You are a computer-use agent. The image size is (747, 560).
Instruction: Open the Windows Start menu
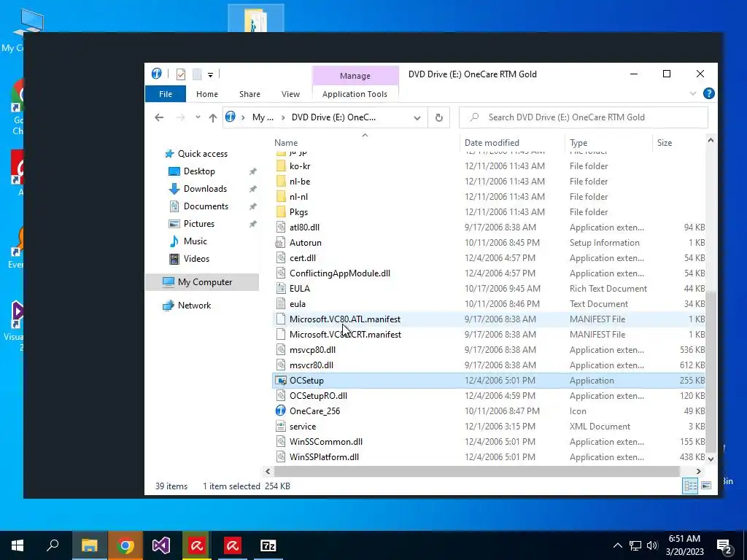pyautogui.click(x=18, y=545)
